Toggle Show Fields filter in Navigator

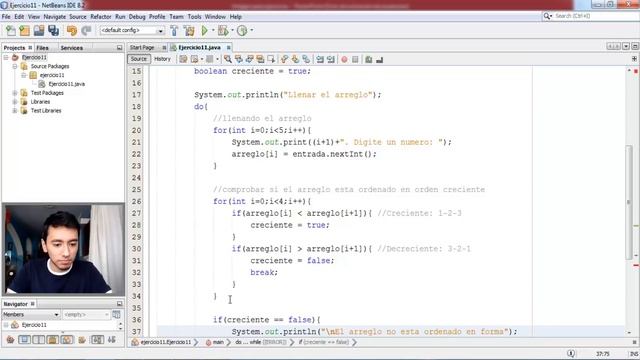click(24, 340)
